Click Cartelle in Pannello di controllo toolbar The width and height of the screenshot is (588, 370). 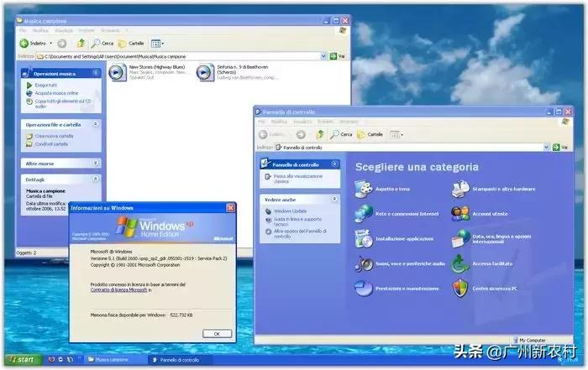click(x=370, y=134)
